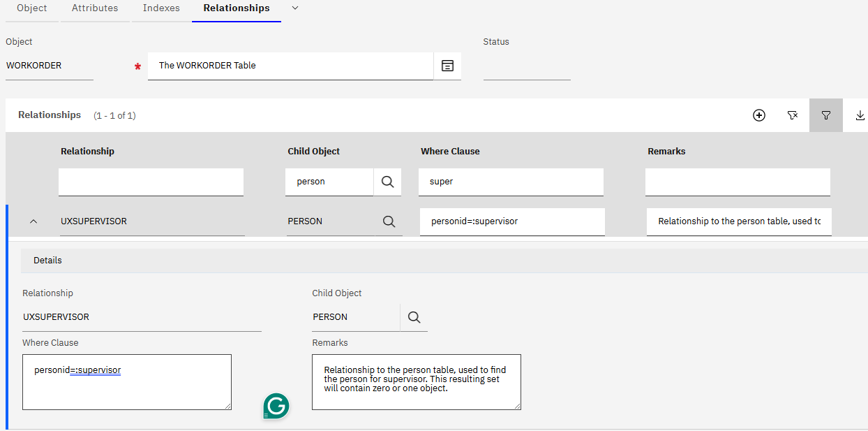Screen dimensions: 868x431
Task: Open long description icon beside WORKORDER Table field
Action: 447,66
